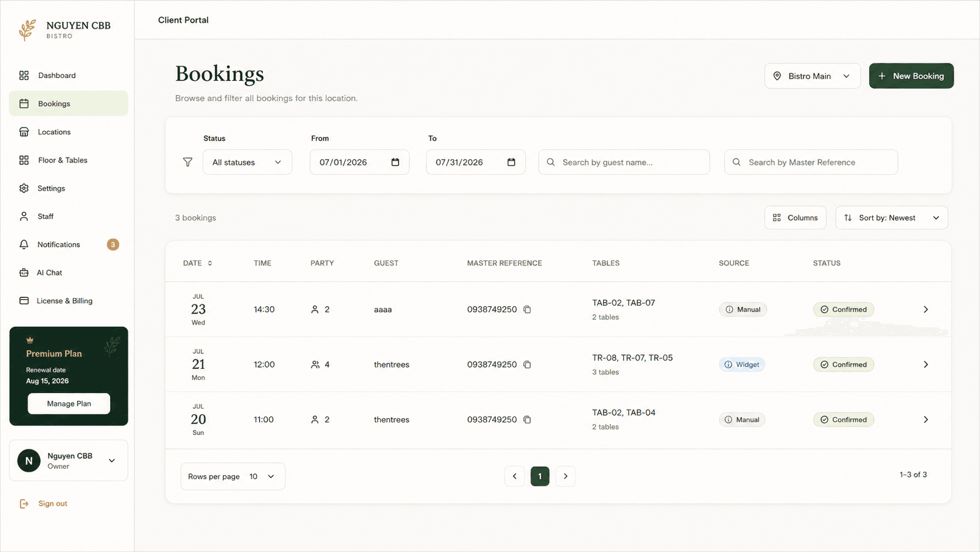The width and height of the screenshot is (980, 552).
Task: Click the filter funnel icon
Action: click(x=188, y=162)
